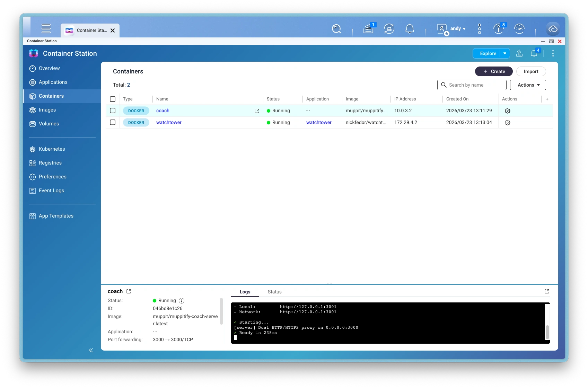Open settings gear for coach container
Screen dimensions: 588x388
pyautogui.click(x=507, y=111)
